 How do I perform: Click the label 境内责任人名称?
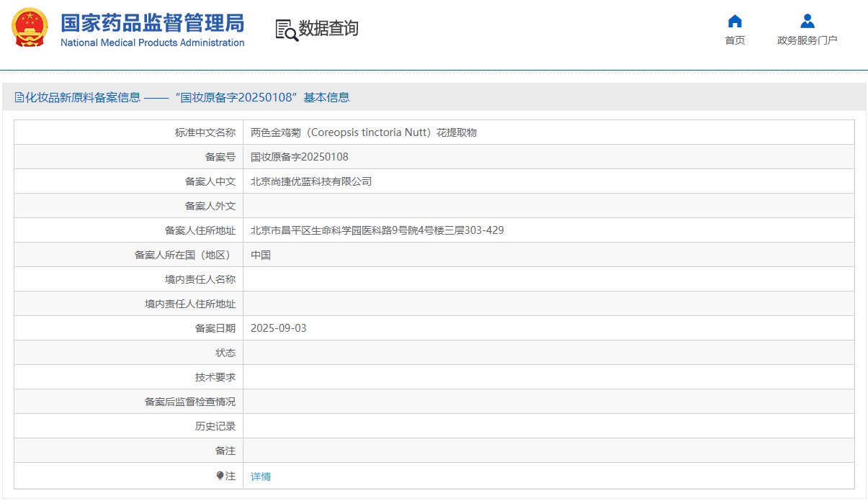(200, 279)
